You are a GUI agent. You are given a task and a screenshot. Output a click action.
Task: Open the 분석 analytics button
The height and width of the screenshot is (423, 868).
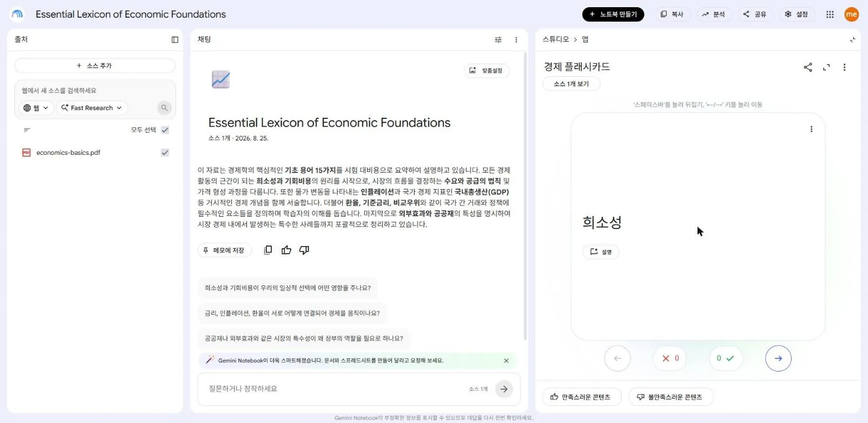714,14
